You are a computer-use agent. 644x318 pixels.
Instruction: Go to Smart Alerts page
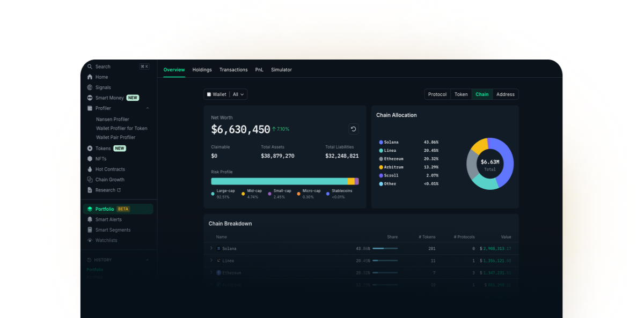pyautogui.click(x=108, y=219)
